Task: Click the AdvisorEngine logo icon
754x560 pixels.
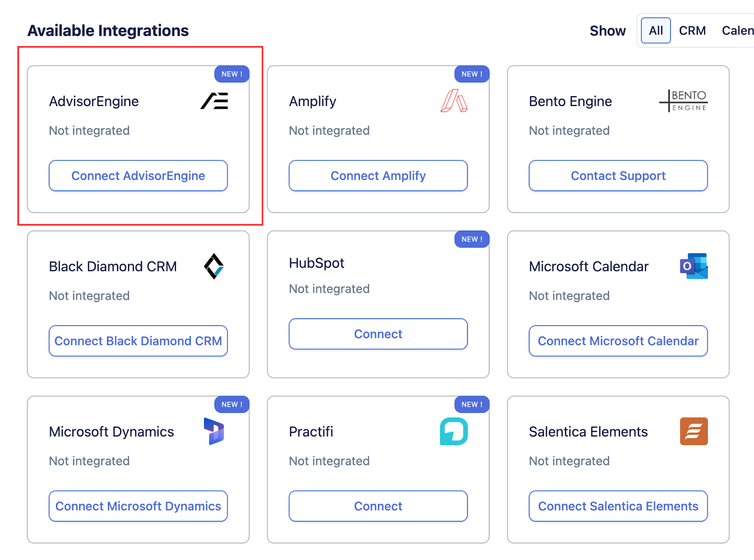Action: click(214, 101)
